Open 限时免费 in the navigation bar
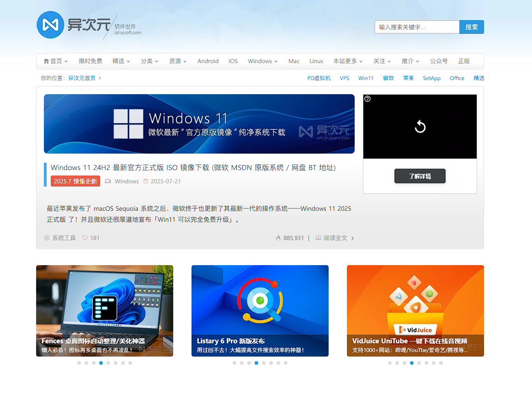532x400 pixels. [90, 61]
